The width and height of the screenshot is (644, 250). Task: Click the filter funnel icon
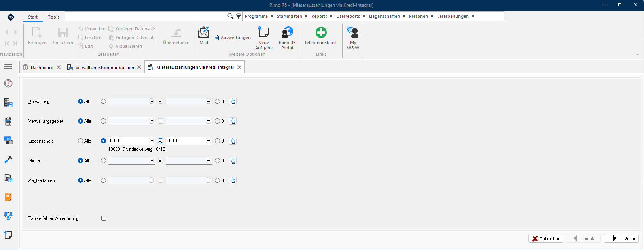(239, 16)
